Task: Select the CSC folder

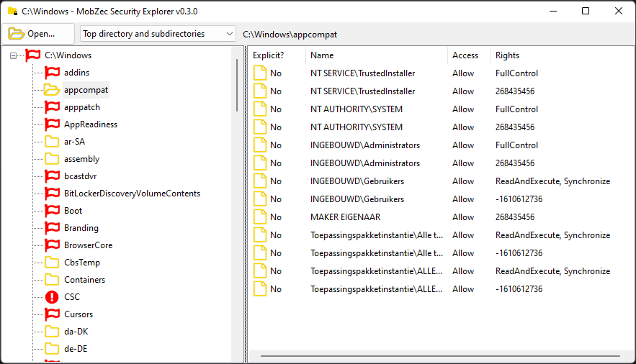Action: pyautogui.click(x=72, y=297)
